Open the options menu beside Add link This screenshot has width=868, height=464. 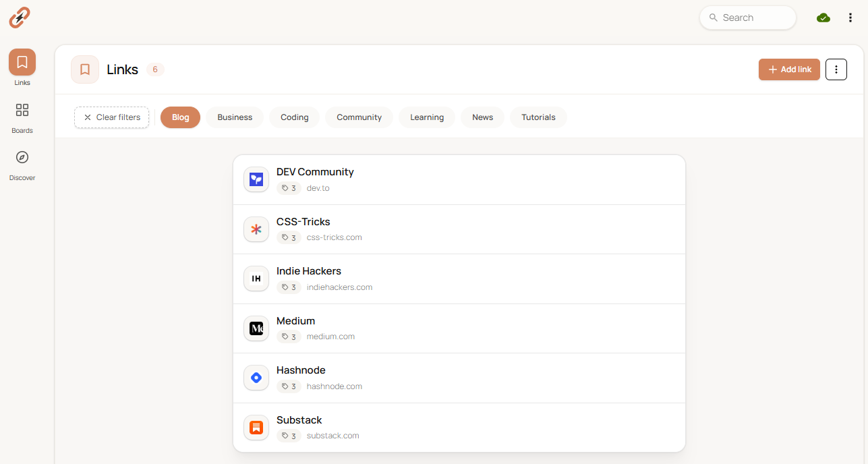(x=836, y=69)
